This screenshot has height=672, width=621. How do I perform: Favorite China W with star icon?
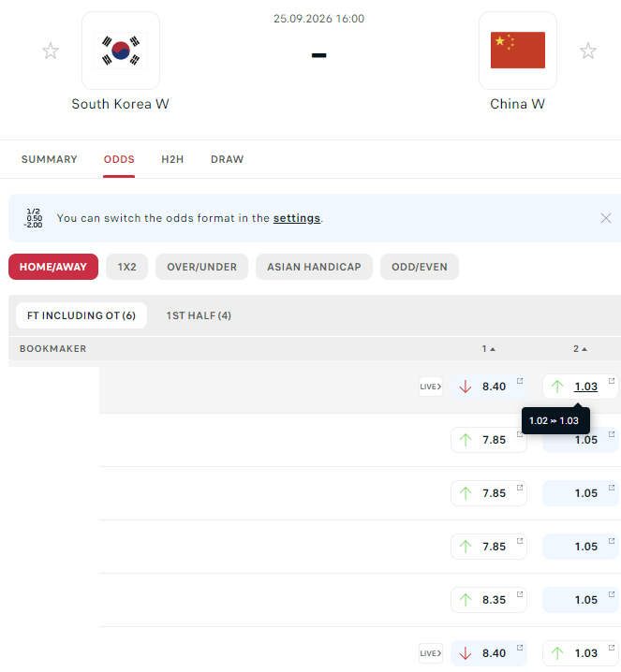point(588,51)
